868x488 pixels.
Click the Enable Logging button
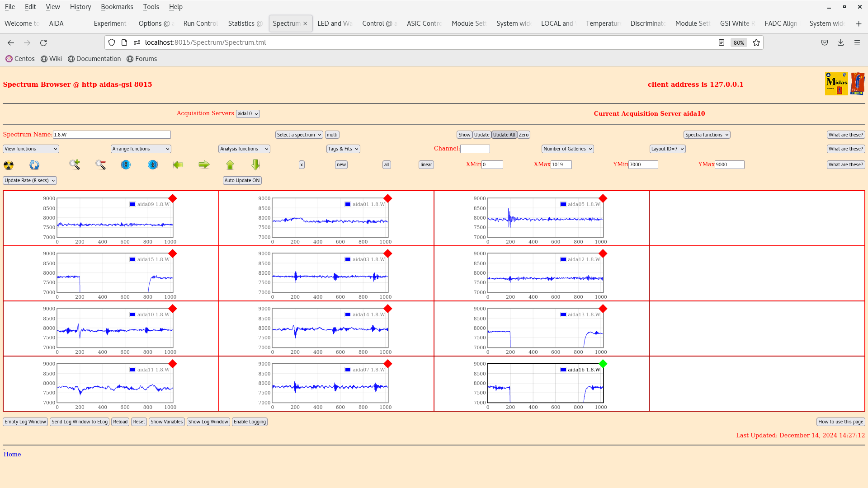pos(249,422)
